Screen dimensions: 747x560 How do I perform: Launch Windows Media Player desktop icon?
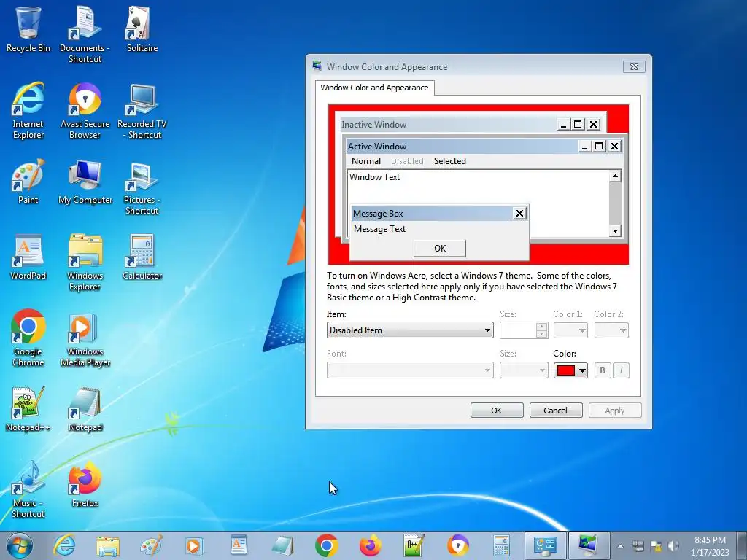85,338
